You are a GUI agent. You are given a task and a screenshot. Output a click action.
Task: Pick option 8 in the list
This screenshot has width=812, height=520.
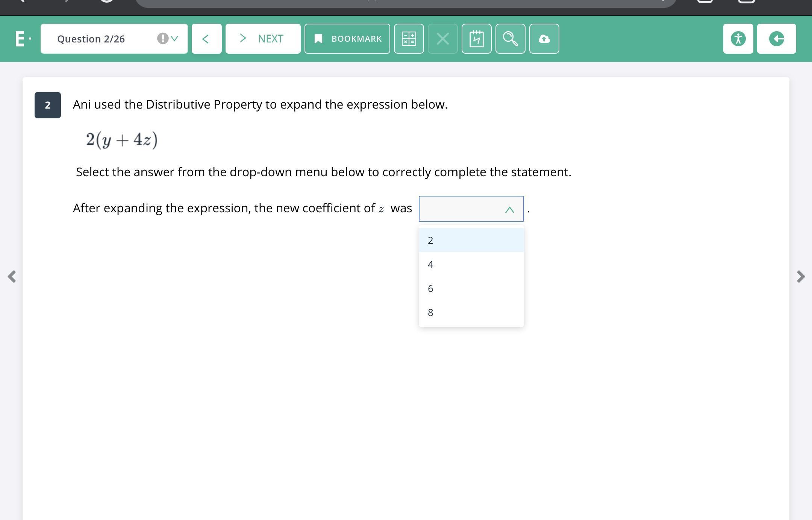tap(471, 313)
